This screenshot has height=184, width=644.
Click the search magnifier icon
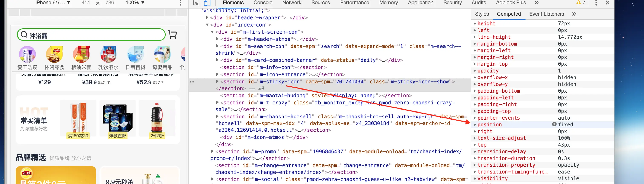[24, 35]
